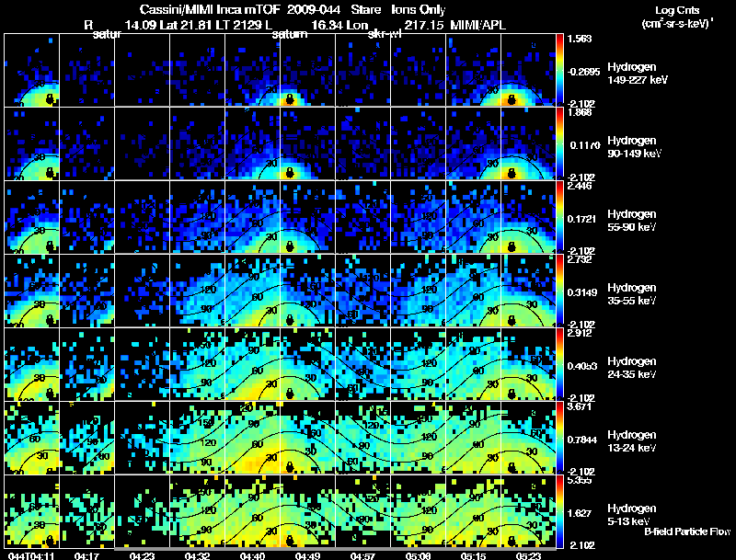736x560 pixels.
Task: Open the 35-55 keV panel at 05:06
Action: 419,291
